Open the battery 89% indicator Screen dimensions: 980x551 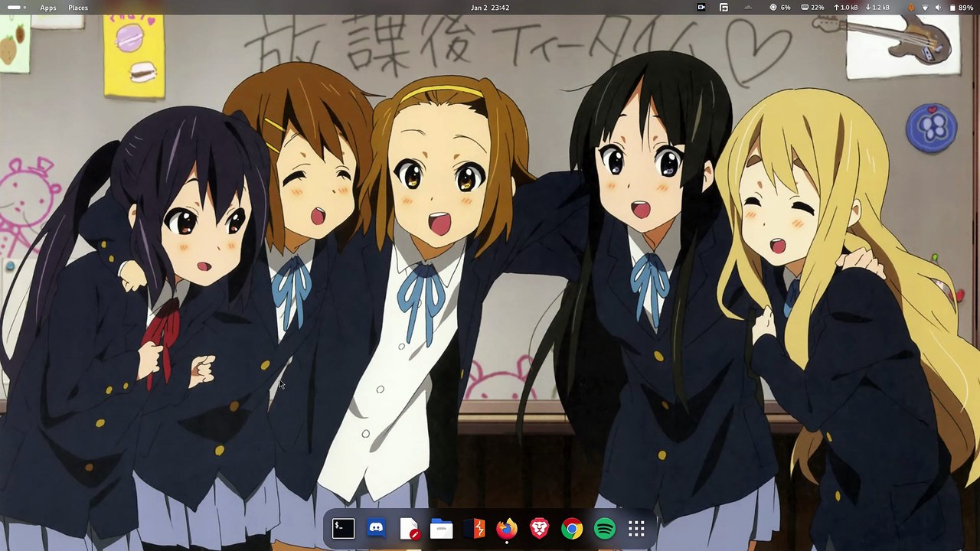962,8
